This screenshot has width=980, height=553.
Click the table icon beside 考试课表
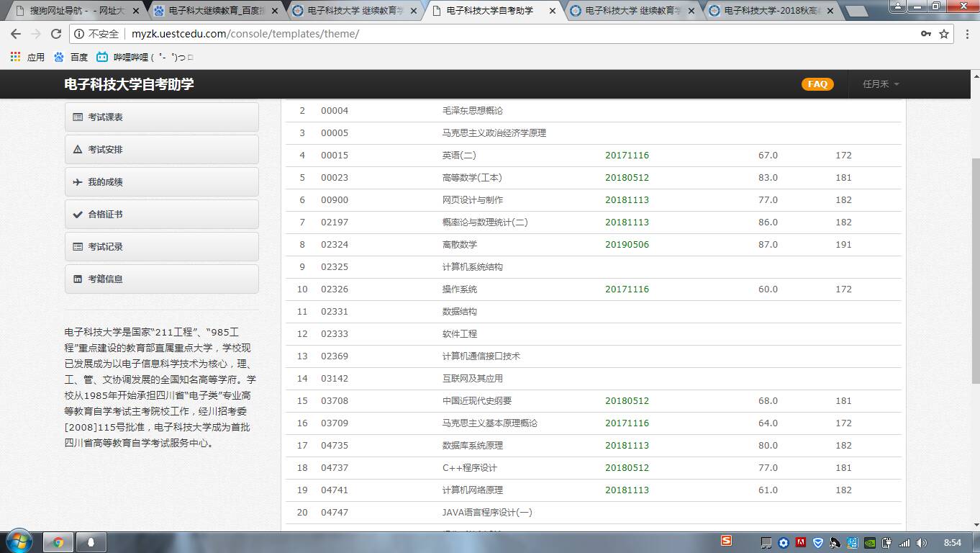(x=78, y=117)
